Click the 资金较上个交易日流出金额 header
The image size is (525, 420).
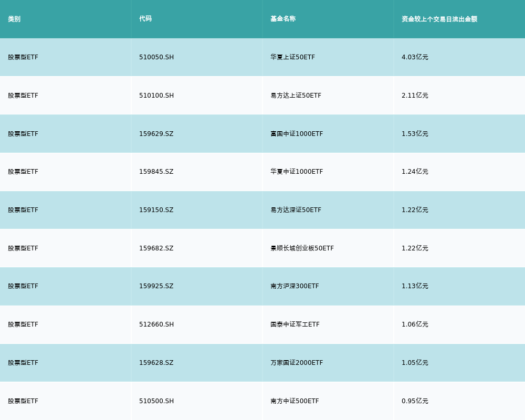pyautogui.click(x=439, y=19)
